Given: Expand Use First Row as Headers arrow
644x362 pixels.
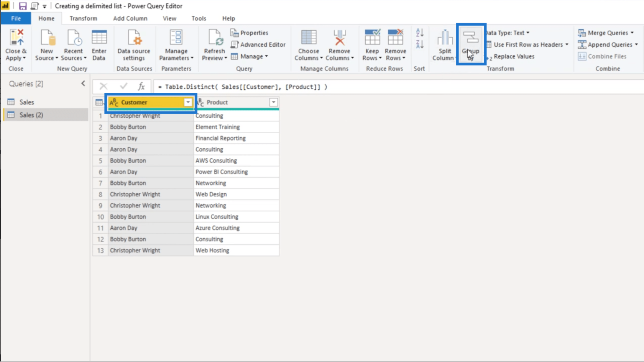Looking at the screenshot, I should click(x=567, y=45).
